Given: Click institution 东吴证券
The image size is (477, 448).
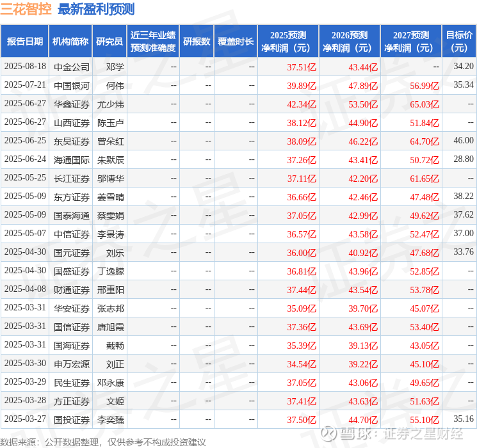Looking at the screenshot, I should click(x=72, y=141).
